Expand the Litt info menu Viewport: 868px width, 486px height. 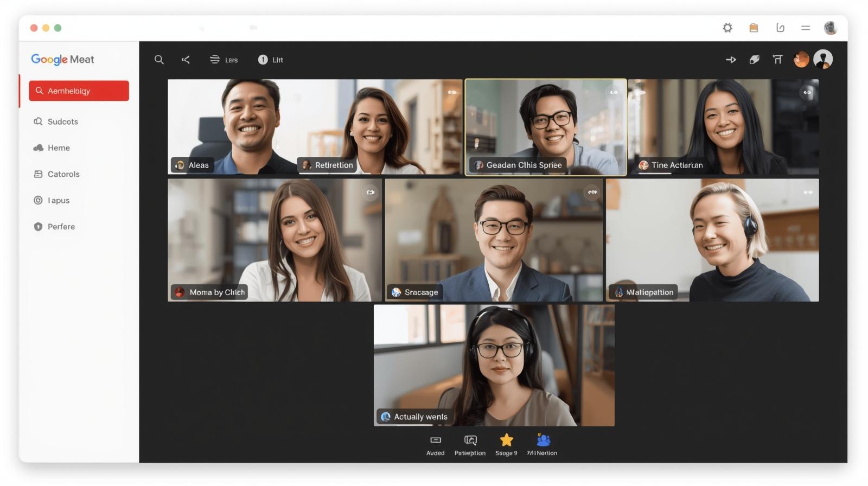270,60
